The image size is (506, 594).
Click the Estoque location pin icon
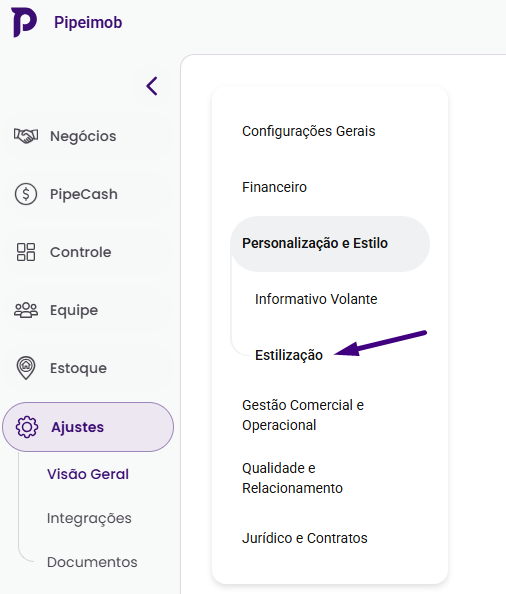(26, 368)
